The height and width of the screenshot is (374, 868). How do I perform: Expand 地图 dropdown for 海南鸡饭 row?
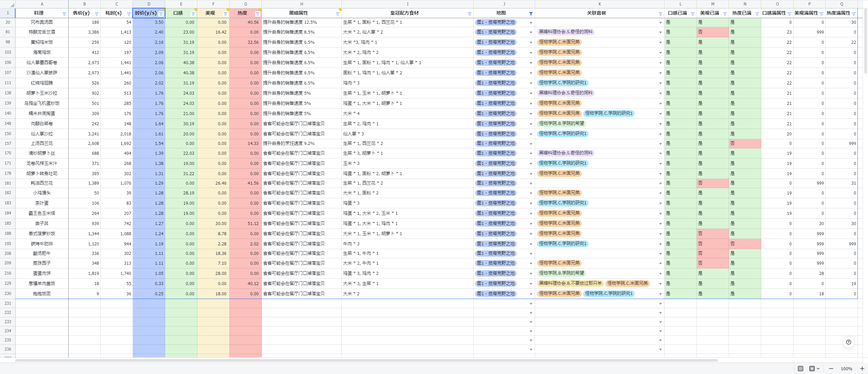[531, 53]
